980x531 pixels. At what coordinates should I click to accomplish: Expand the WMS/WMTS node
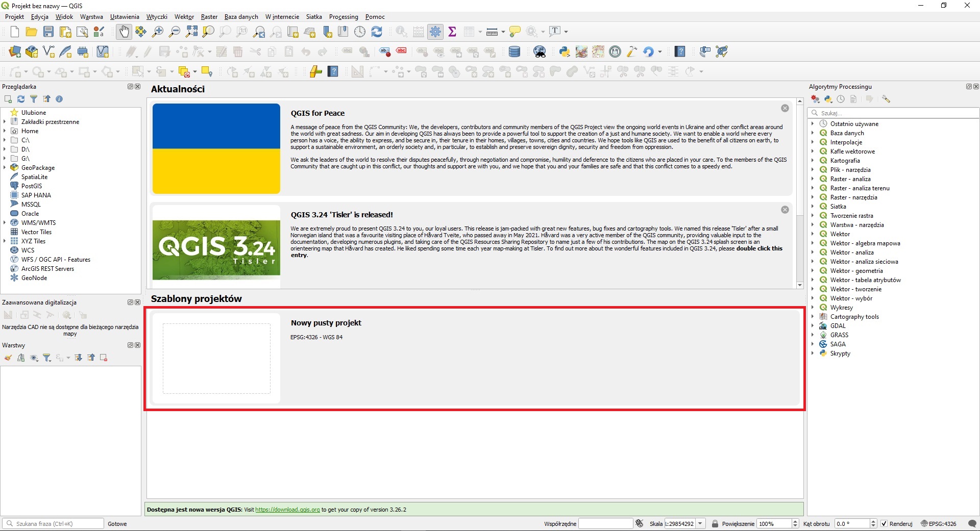click(5, 223)
